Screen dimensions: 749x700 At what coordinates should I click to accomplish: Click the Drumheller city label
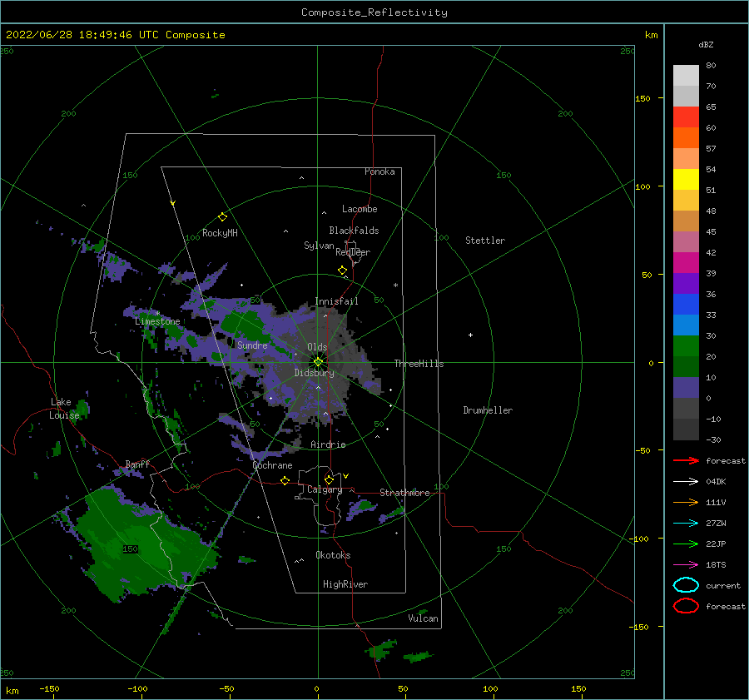(x=488, y=410)
